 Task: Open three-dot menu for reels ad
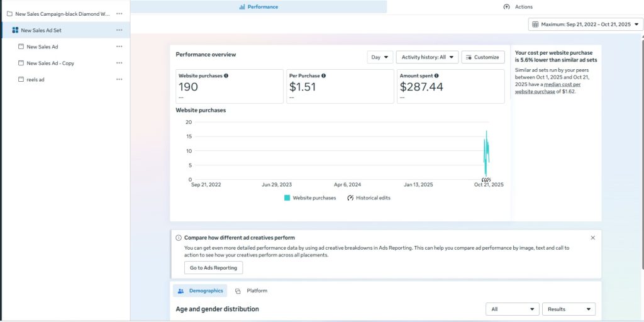(x=119, y=79)
